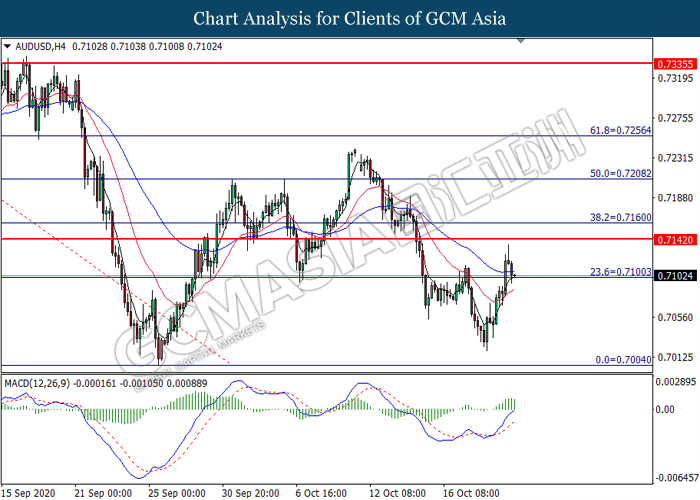Click the chart shift triangle marker at top
The width and height of the screenshot is (700, 500).
521,41
